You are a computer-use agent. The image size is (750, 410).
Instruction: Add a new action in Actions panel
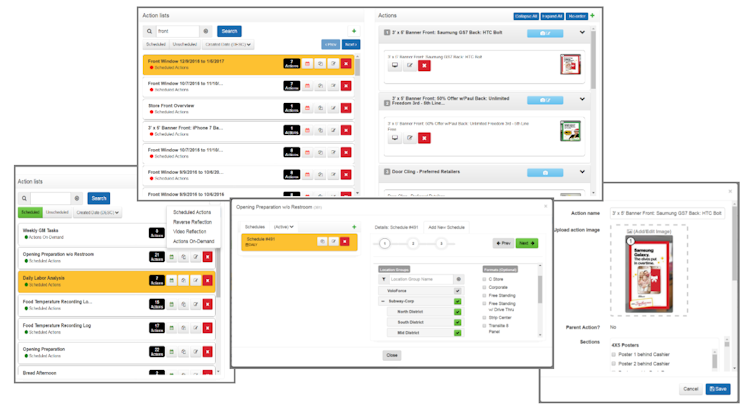[x=592, y=16]
